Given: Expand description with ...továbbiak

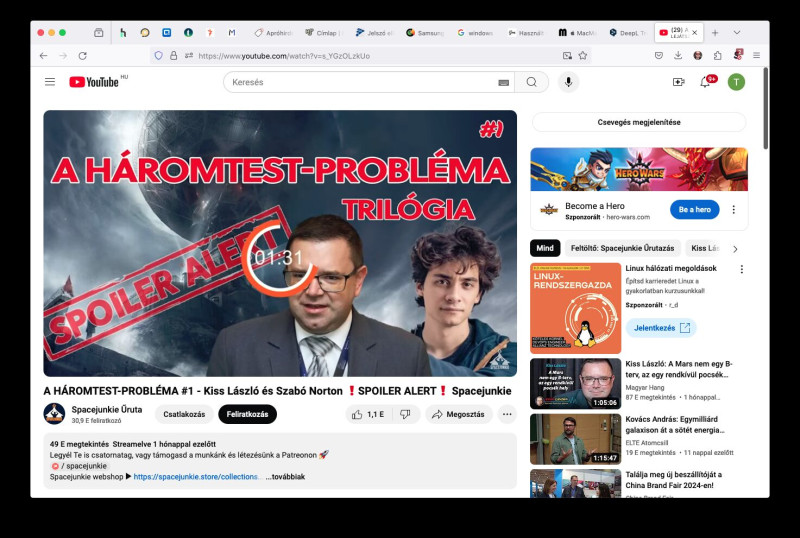Looking at the screenshot, I should (285, 477).
